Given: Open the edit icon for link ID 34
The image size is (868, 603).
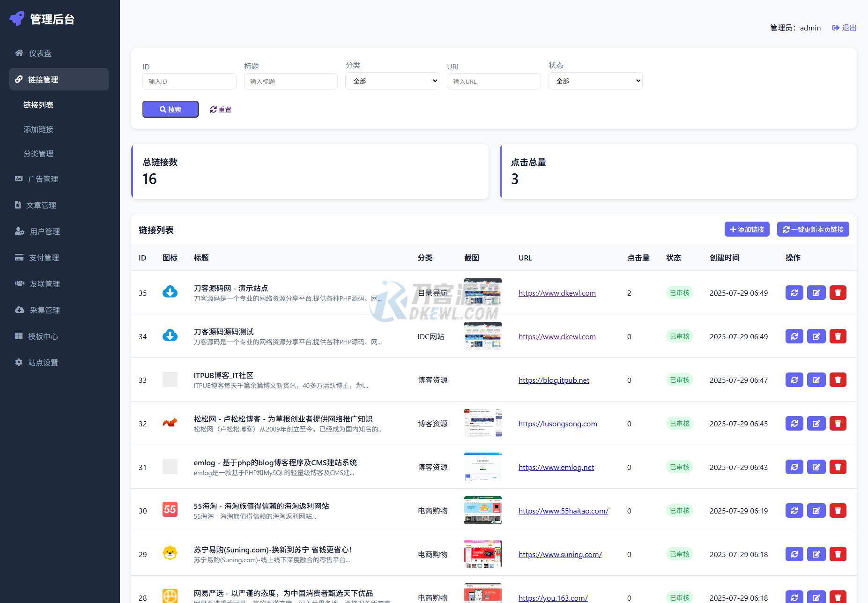Looking at the screenshot, I should [816, 336].
